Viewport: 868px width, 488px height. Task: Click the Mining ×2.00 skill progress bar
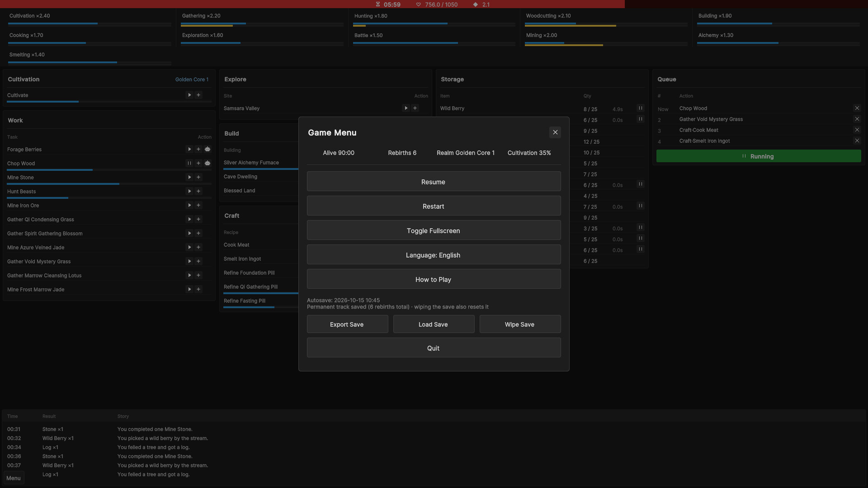pyautogui.click(x=606, y=44)
